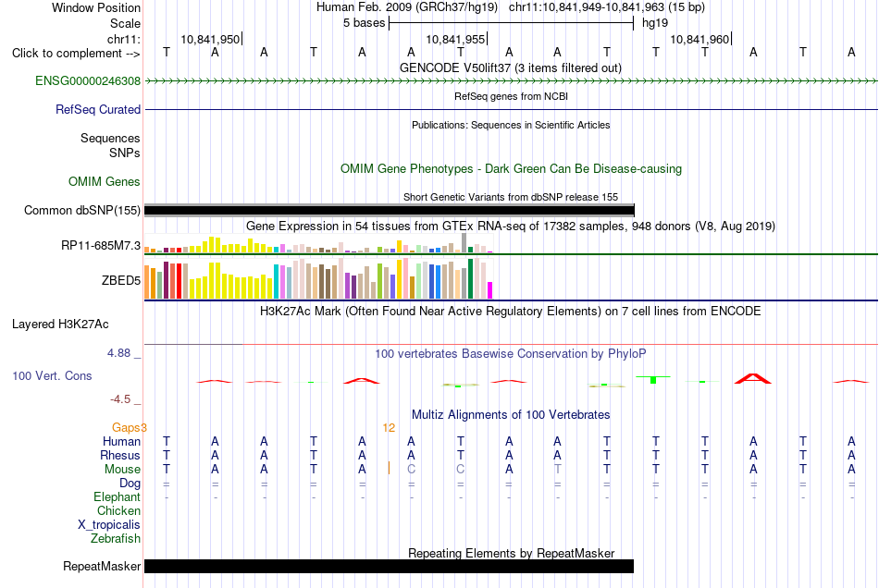This screenshot has height=588, width=879.
Task: Select the Mouse species row label
Action: click(x=123, y=470)
